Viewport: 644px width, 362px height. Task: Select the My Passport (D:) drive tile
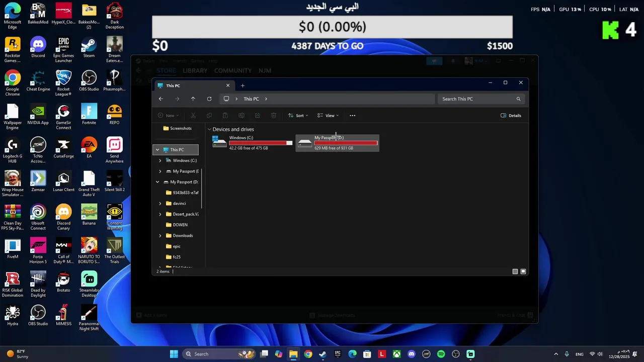coord(337,143)
